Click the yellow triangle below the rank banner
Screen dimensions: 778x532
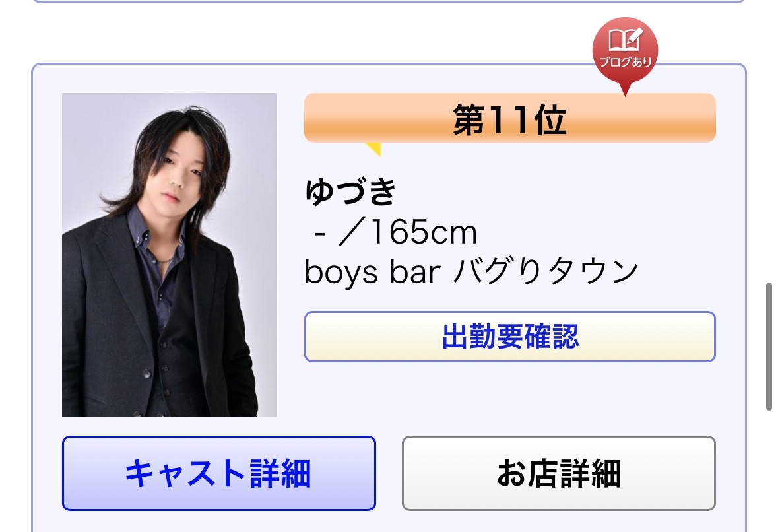click(373, 149)
